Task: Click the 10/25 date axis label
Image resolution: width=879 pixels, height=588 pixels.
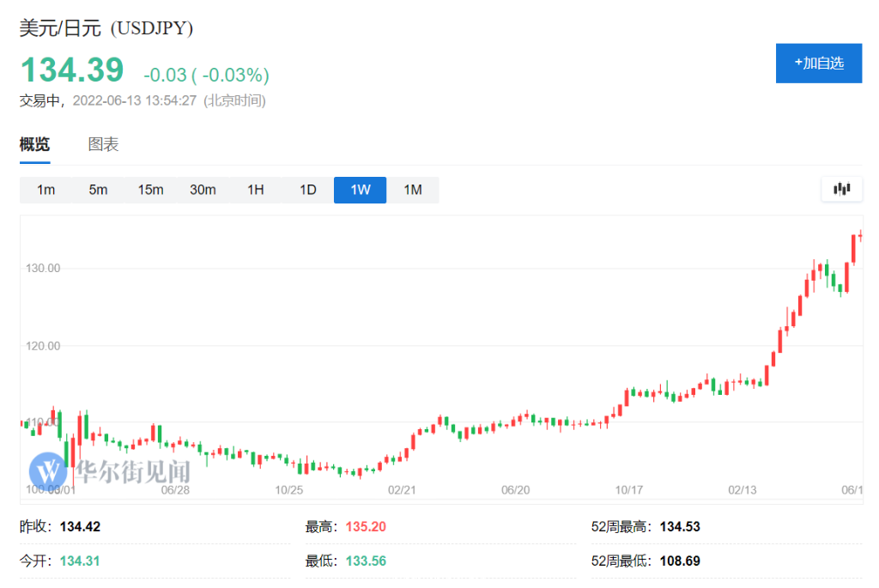Action: (288, 490)
